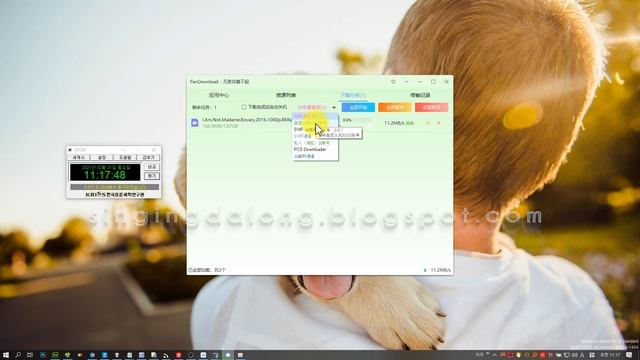Click the download progress bar at 8.6%

pos(357,120)
